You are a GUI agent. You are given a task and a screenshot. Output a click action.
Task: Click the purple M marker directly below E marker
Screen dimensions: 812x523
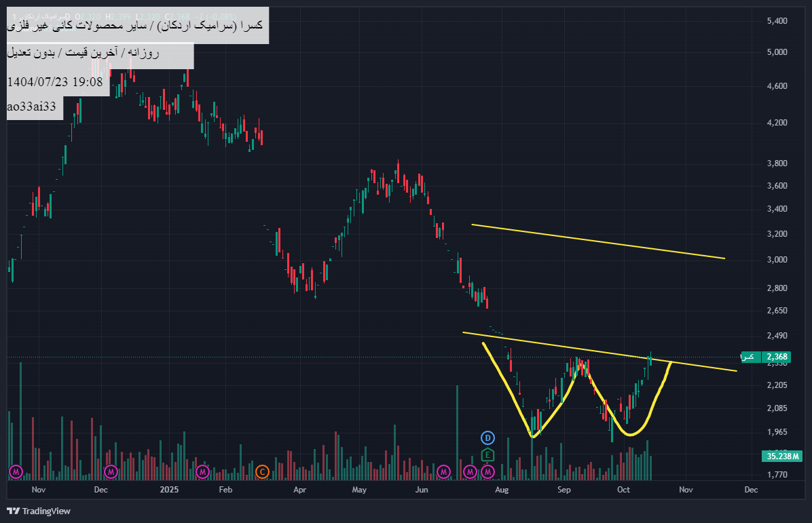[x=487, y=471]
